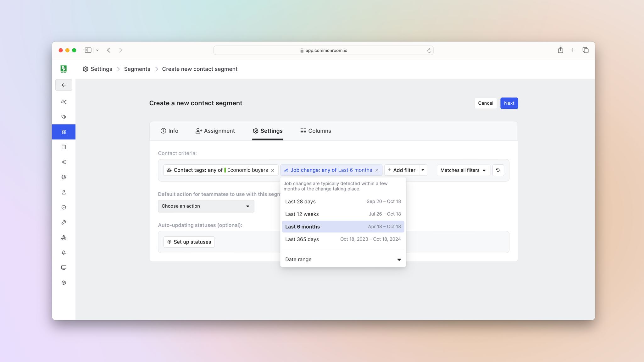Image resolution: width=644 pixels, height=362 pixels.
Task: Click the Common Room workspace logo
Action: [64, 69]
